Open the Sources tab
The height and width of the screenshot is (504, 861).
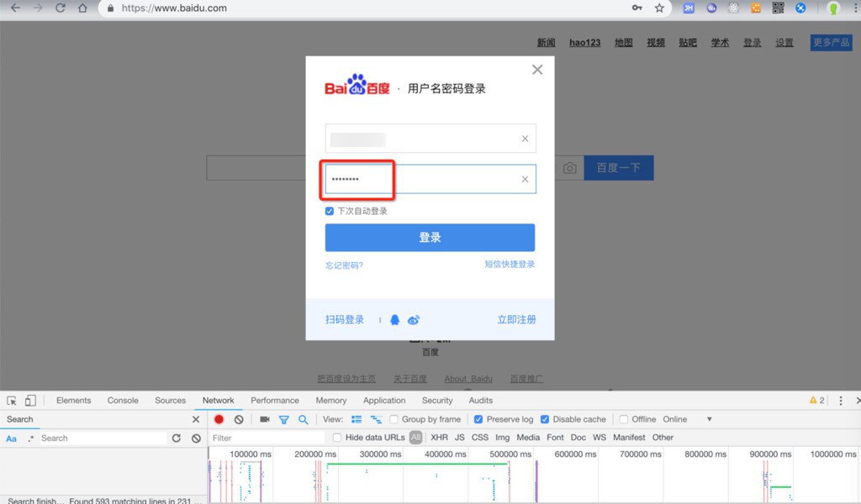[x=170, y=401]
